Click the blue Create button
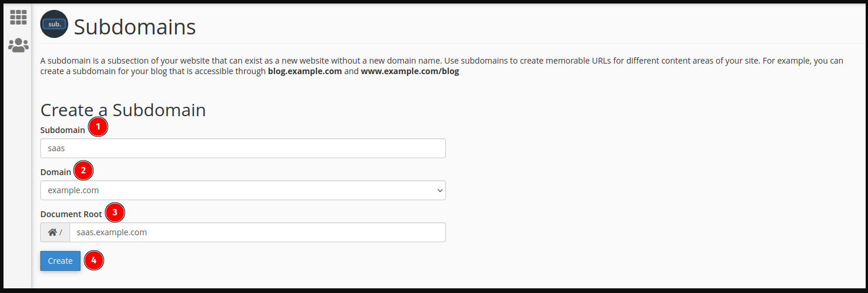Screen dimensions: 868x293 (x=60, y=261)
